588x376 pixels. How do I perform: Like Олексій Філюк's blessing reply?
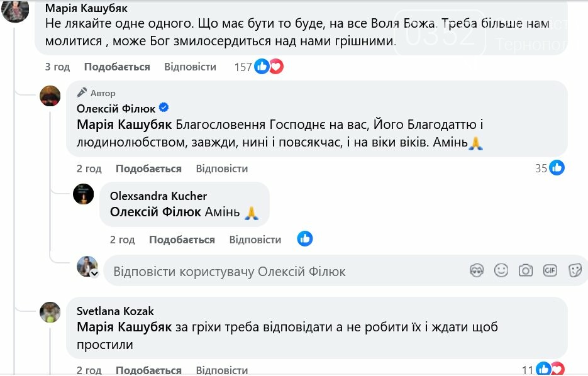[x=148, y=169]
